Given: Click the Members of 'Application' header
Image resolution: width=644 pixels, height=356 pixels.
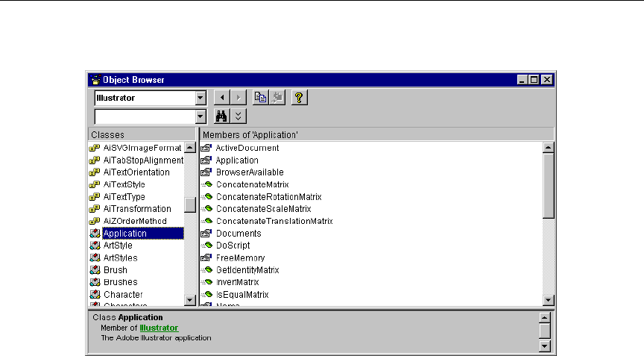Looking at the screenshot, I should pyautogui.click(x=376, y=135).
